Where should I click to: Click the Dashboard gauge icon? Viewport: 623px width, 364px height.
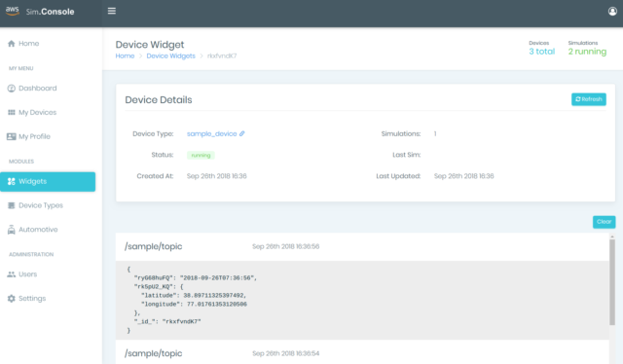(12, 89)
